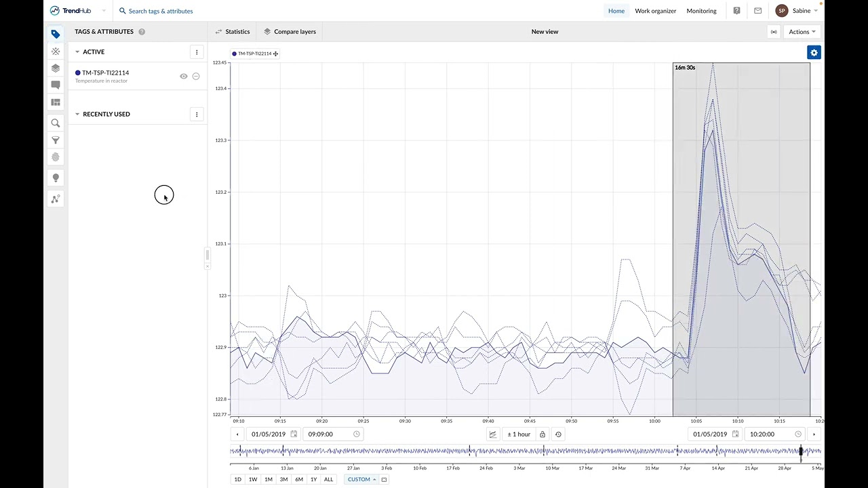Click the custom period save icon
The image size is (868, 488).
pyautogui.click(x=384, y=479)
